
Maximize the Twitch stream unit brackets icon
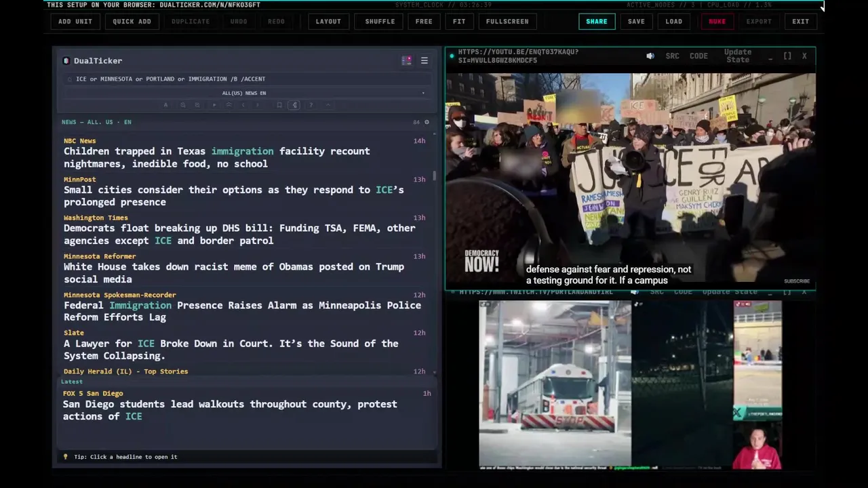[787, 292]
